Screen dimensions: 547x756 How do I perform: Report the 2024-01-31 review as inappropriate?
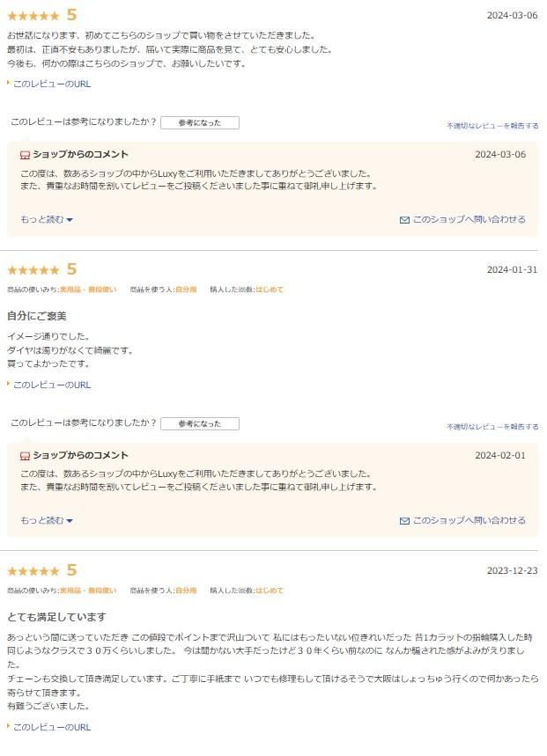492,427
